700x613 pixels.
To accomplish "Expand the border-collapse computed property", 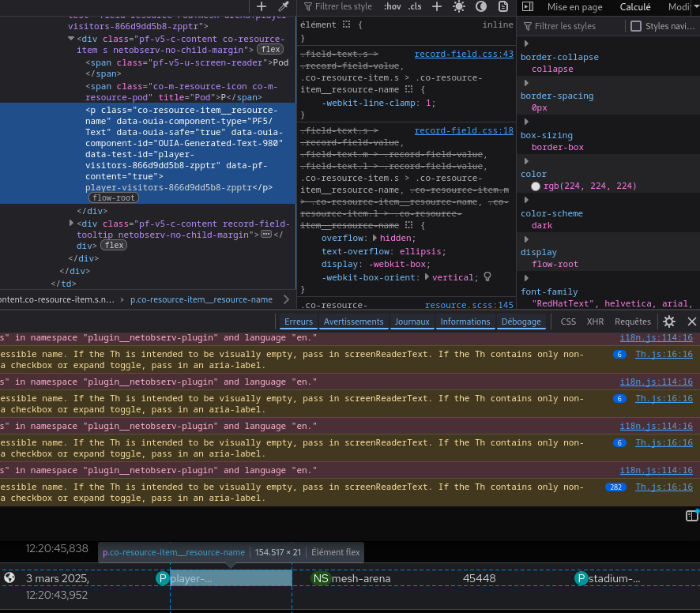I will [525, 43].
